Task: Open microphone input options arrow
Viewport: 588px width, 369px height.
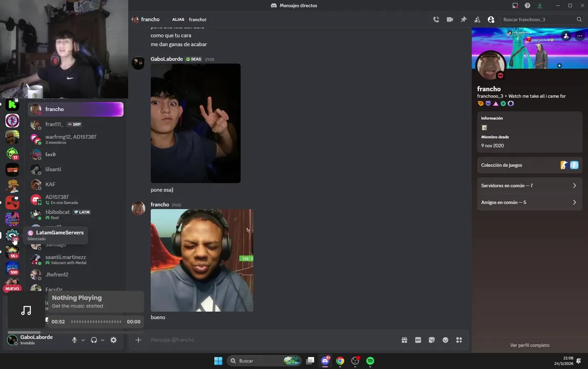Action: [83, 340]
